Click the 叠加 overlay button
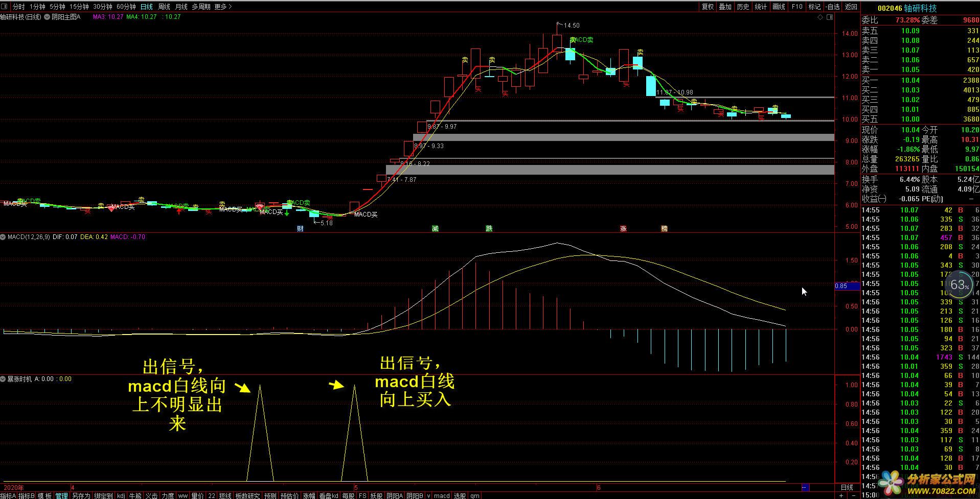This screenshot has width=980, height=499. point(725,7)
